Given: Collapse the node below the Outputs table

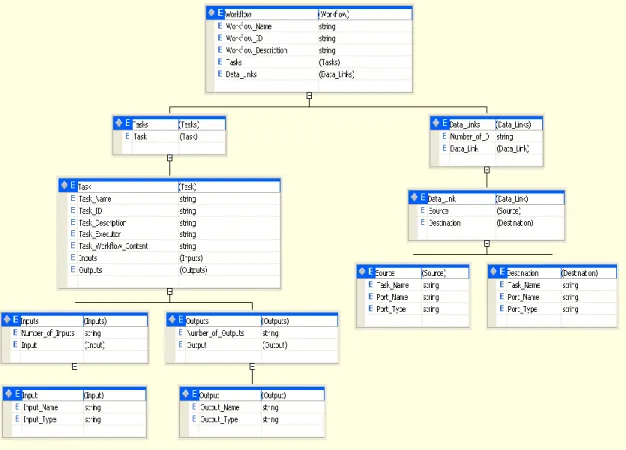Looking at the screenshot, I should 252,367.
